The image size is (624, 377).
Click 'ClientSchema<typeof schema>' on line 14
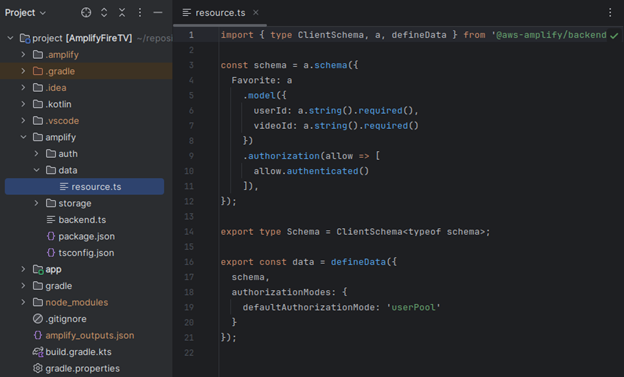coord(410,232)
